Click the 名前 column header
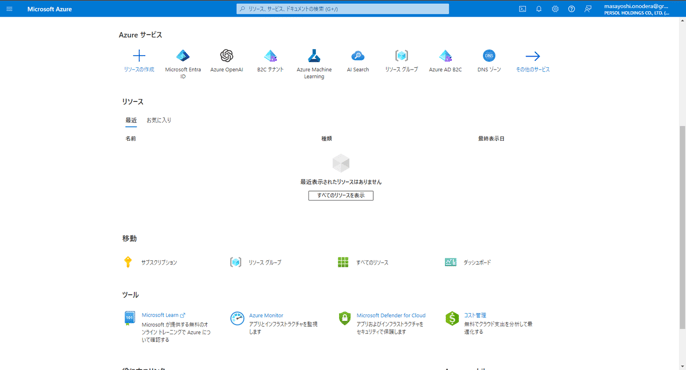686x370 pixels. (x=131, y=139)
